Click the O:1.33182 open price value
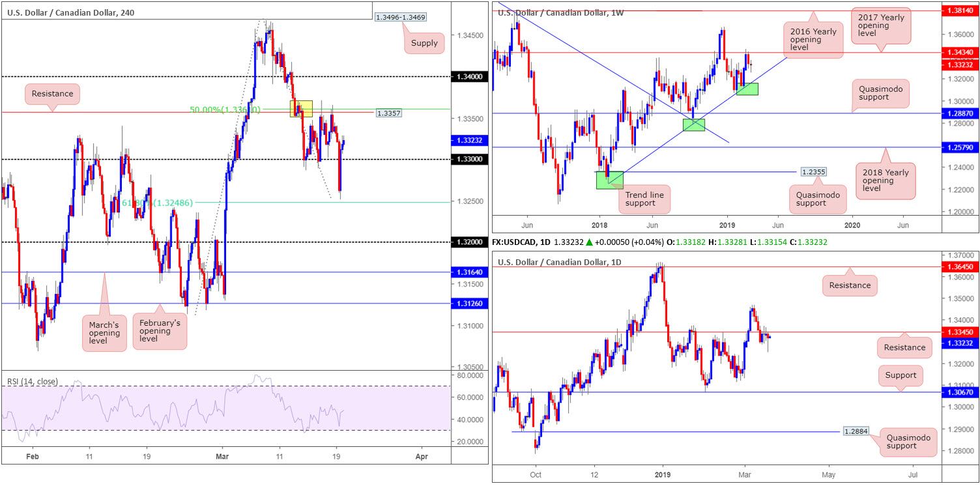 (687, 242)
